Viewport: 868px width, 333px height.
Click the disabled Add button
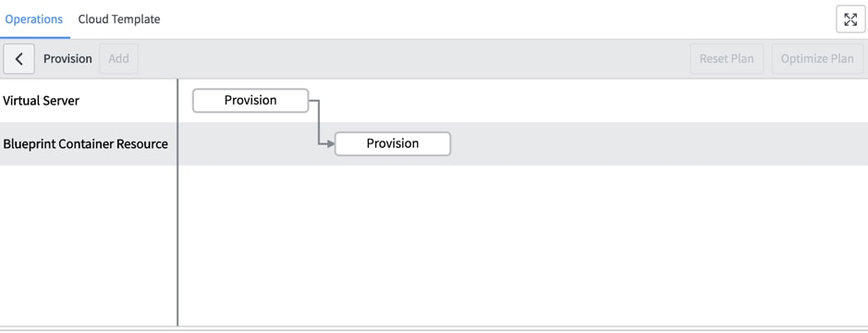click(x=118, y=58)
